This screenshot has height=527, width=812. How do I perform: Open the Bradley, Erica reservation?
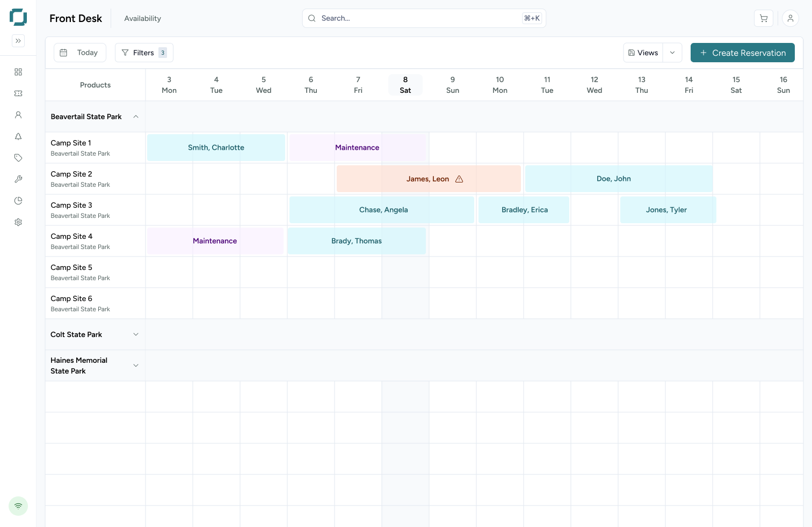[x=524, y=210]
